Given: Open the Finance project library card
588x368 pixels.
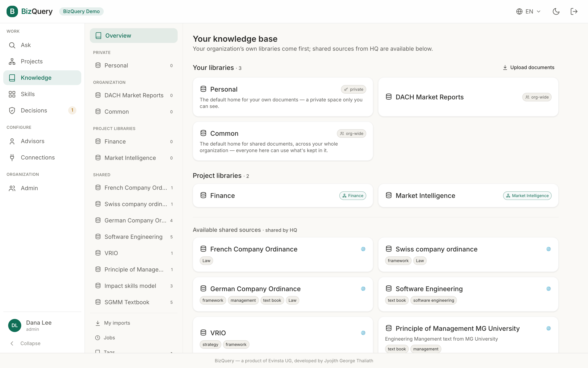Looking at the screenshot, I should click(283, 196).
